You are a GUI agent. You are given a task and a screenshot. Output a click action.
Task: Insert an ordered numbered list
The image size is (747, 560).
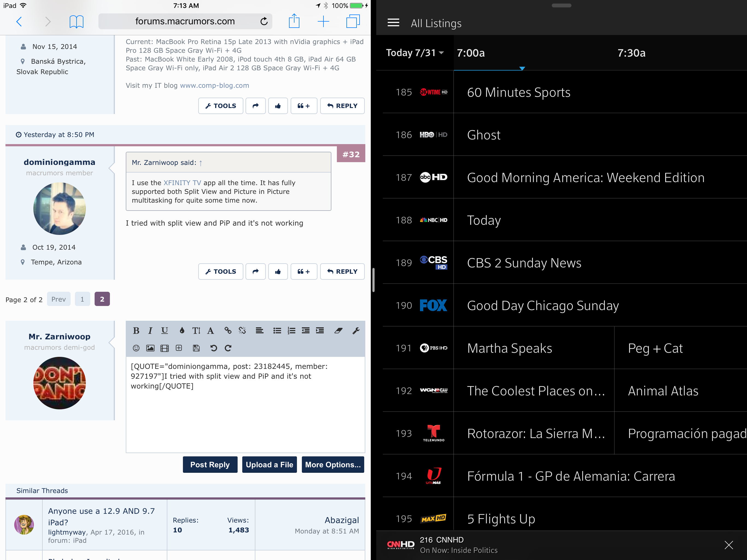pyautogui.click(x=291, y=331)
